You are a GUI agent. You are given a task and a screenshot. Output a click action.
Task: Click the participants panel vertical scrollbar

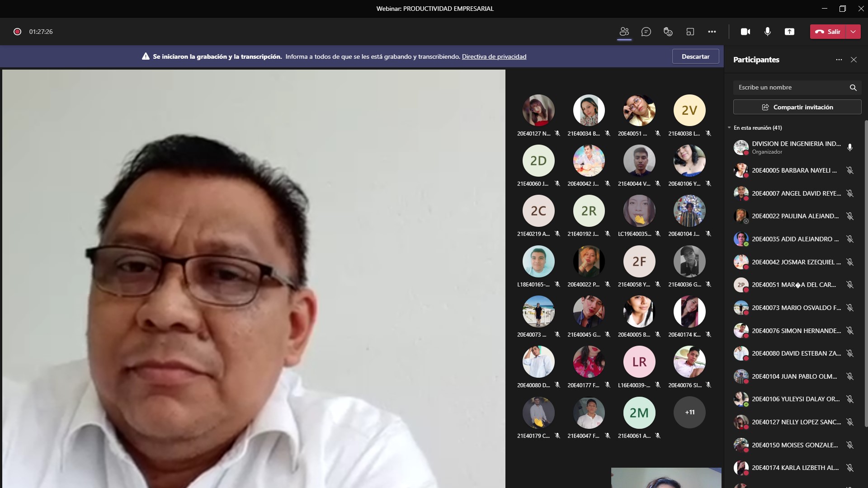click(x=866, y=273)
